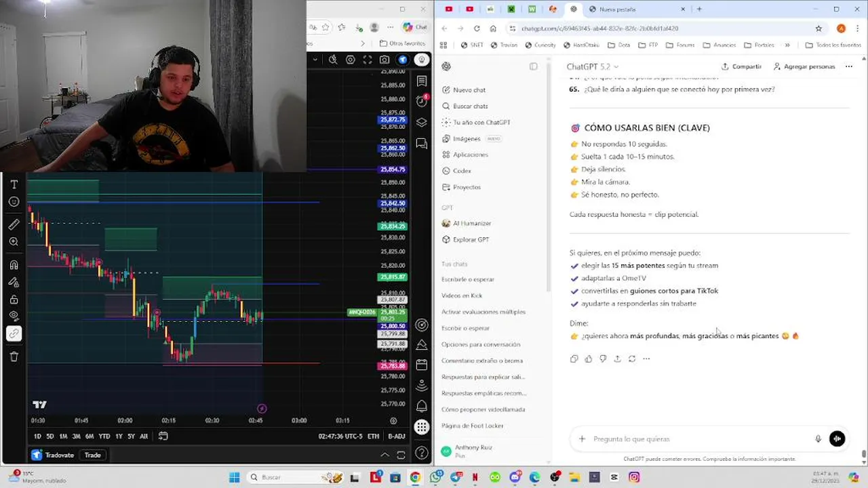This screenshot has height=488, width=868.
Task: Select the YTD time range
Action: (104, 436)
